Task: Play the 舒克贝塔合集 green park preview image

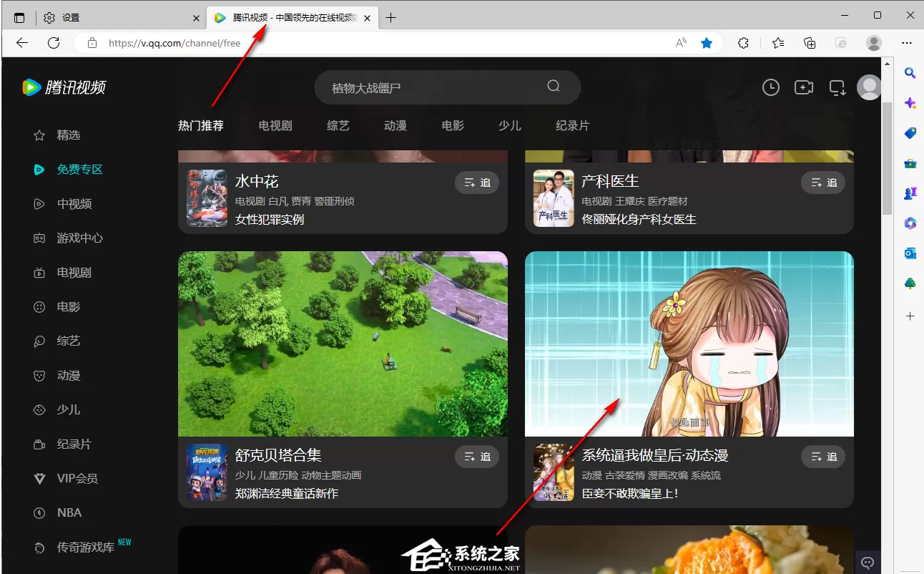Action: pos(343,344)
